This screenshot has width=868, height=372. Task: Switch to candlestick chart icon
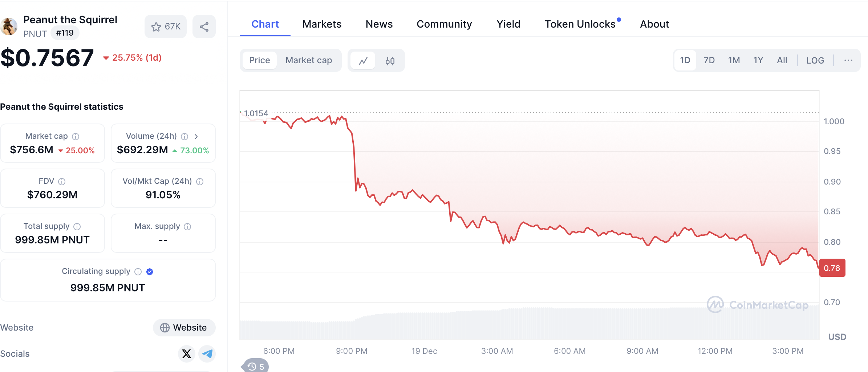pos(390,61)
